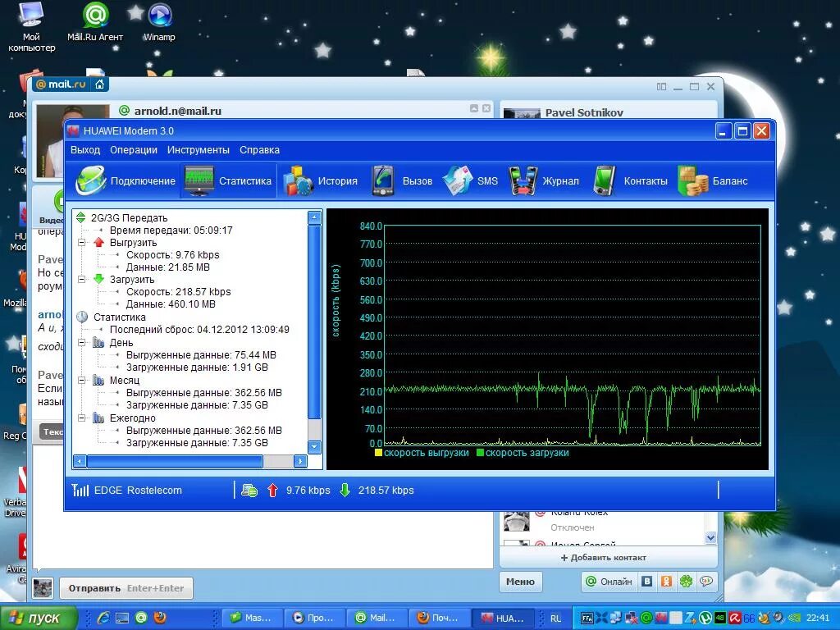
Task: Click Отправить button in Mail.ru Agent
Action: pyautogui.click(x=126, y=588)
